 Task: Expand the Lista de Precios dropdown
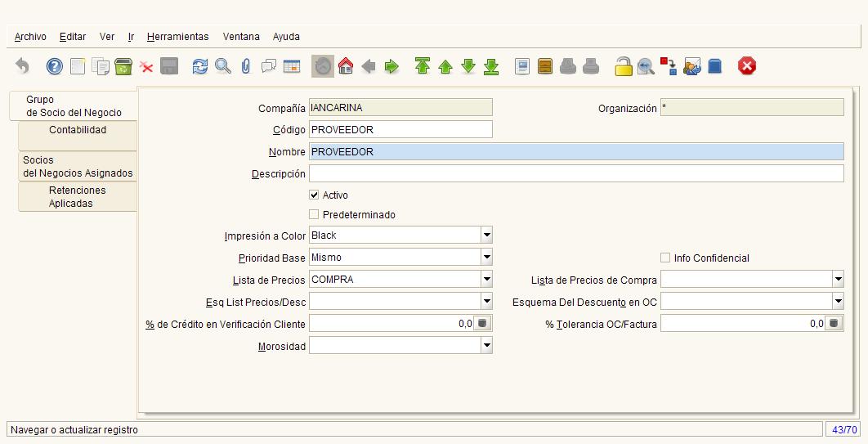486,279
